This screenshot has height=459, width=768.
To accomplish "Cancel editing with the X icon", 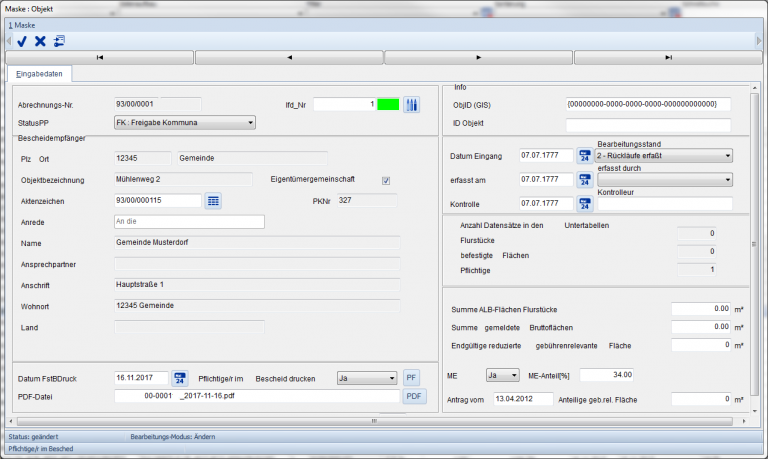I will (x=40, y=42).
